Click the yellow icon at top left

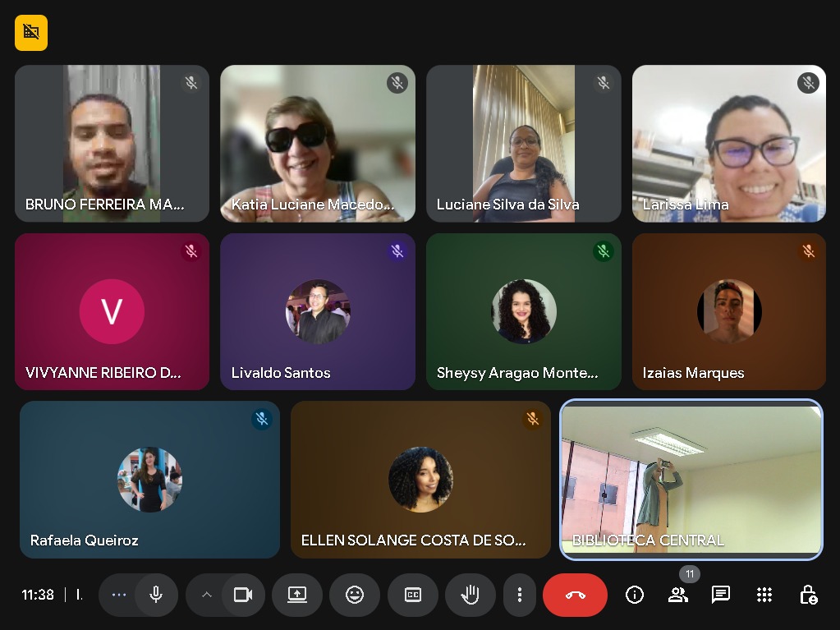(x=31, y=33)
